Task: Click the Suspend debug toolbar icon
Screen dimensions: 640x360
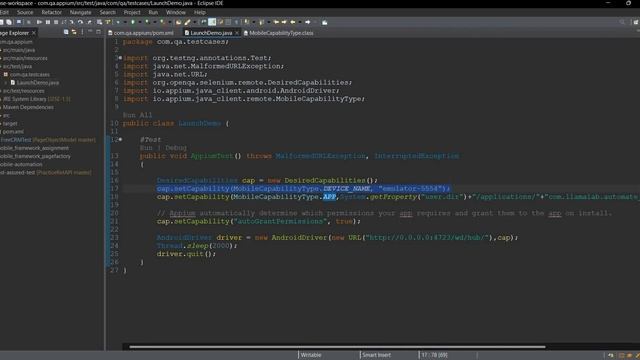Action: pyautogui.click(x=48, y=22)
